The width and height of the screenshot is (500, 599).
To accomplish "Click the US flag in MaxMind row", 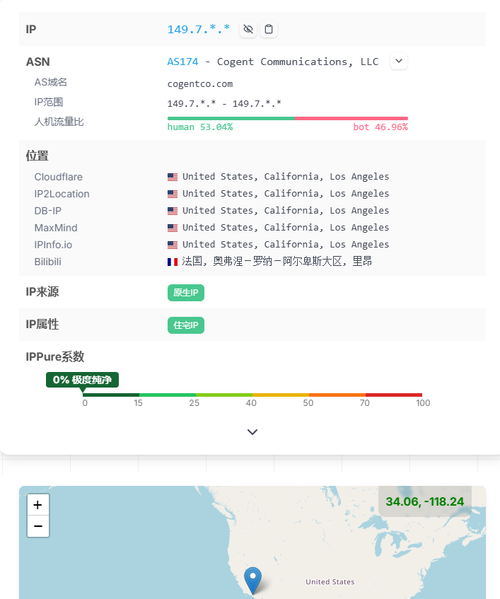I will tap(172, 228).
